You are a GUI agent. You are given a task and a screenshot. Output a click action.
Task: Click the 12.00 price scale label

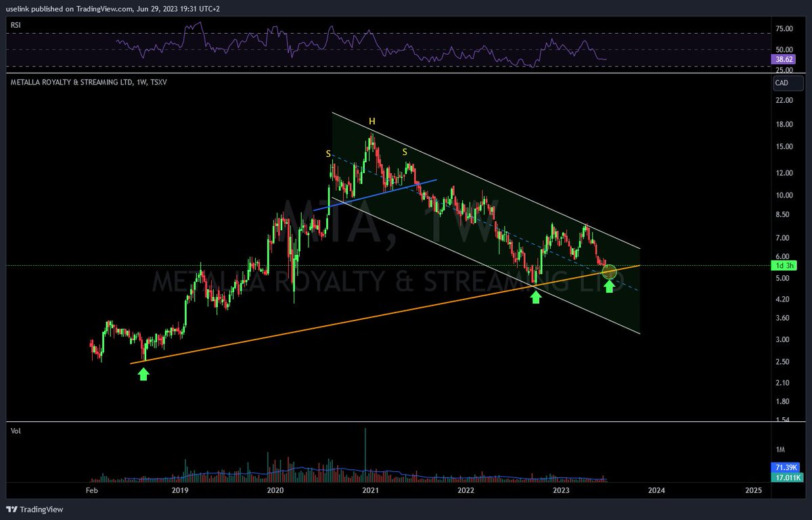(x=784, y=173)
